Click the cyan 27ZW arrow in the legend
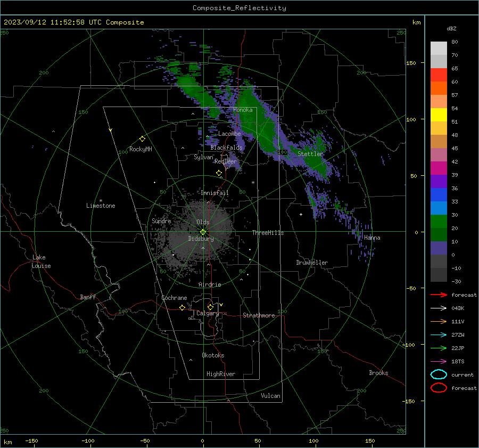 pyautogui.click(x=439, y=335)
